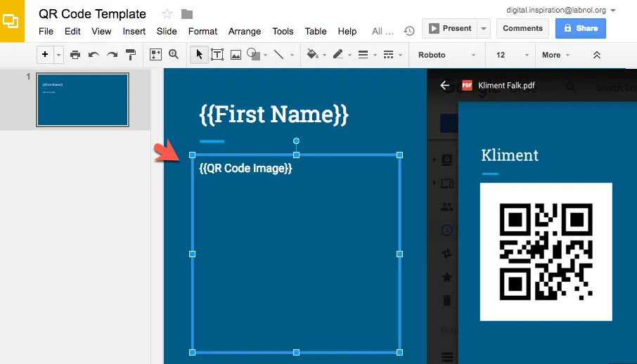This screenshot has width=637, height=364.
Task: Select the Shape tool
Action: (x=254, y=54)
